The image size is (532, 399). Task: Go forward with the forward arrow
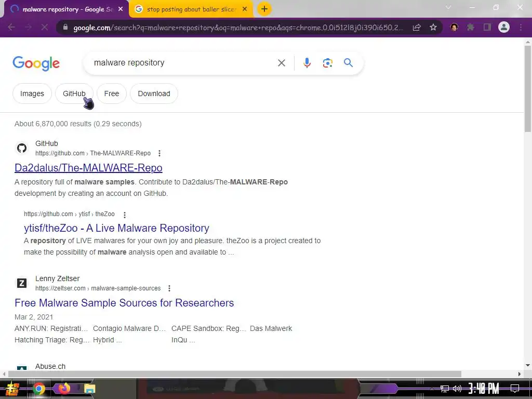tap(28, 27)
